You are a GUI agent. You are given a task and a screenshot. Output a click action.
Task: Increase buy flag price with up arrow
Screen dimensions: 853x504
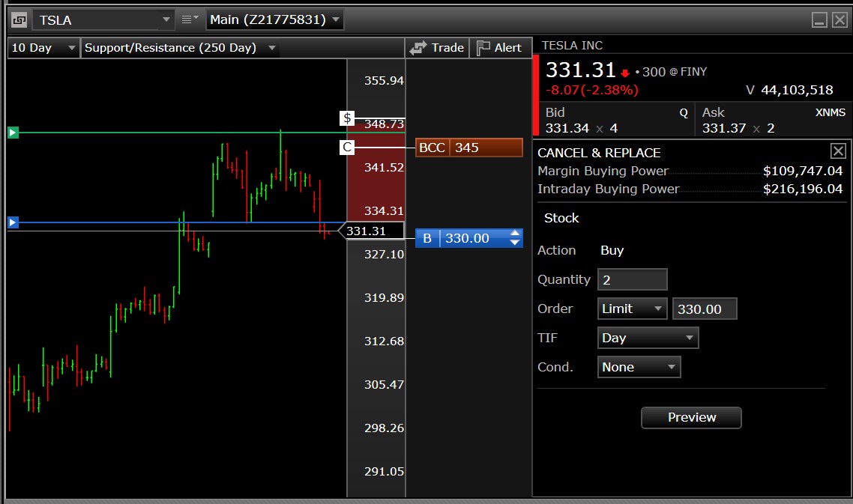point(515,233)
